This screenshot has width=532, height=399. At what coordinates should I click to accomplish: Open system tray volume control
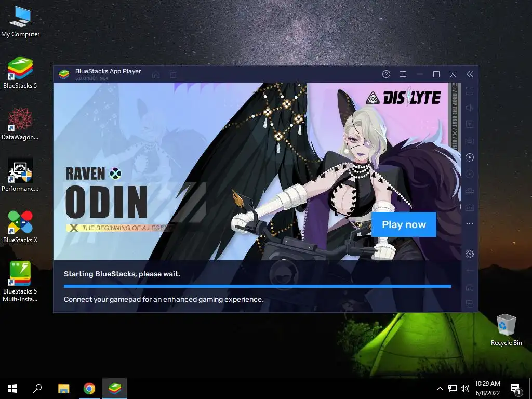(x=465, y=389)
